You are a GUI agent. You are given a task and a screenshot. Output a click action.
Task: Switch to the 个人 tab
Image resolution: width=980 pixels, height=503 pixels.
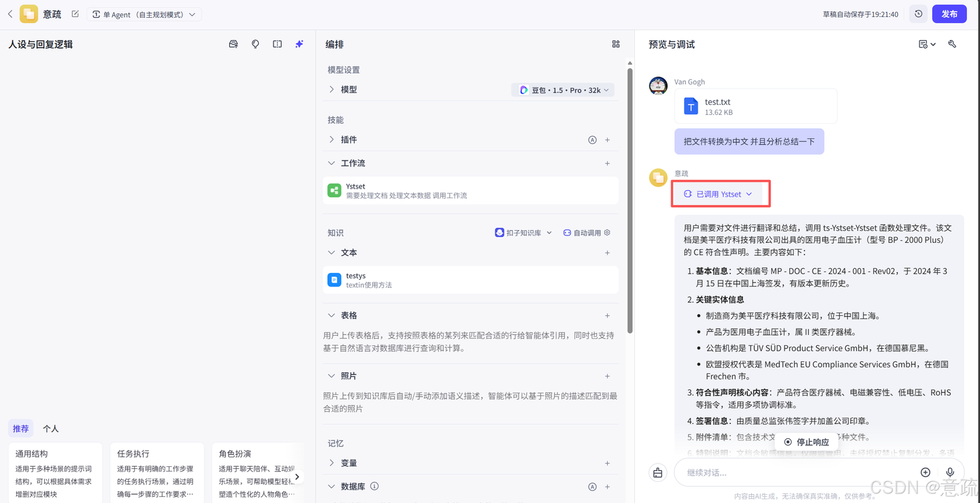(51, 429)
